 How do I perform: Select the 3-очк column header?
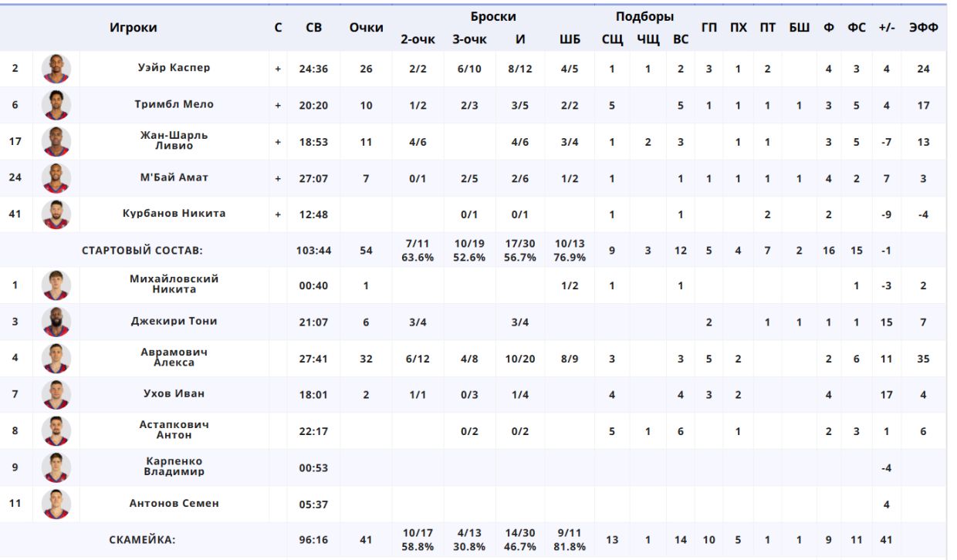tap(469, 39)
